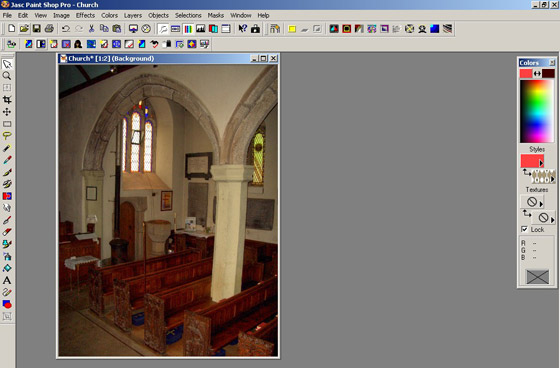The width and height of the screenshot is (560, 368).
Task: Toggle the Tool Palette visibility button
Action: (163, 29)
